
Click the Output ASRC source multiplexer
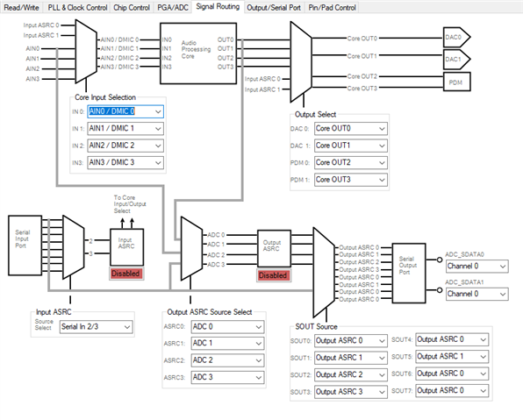point(191,248)
